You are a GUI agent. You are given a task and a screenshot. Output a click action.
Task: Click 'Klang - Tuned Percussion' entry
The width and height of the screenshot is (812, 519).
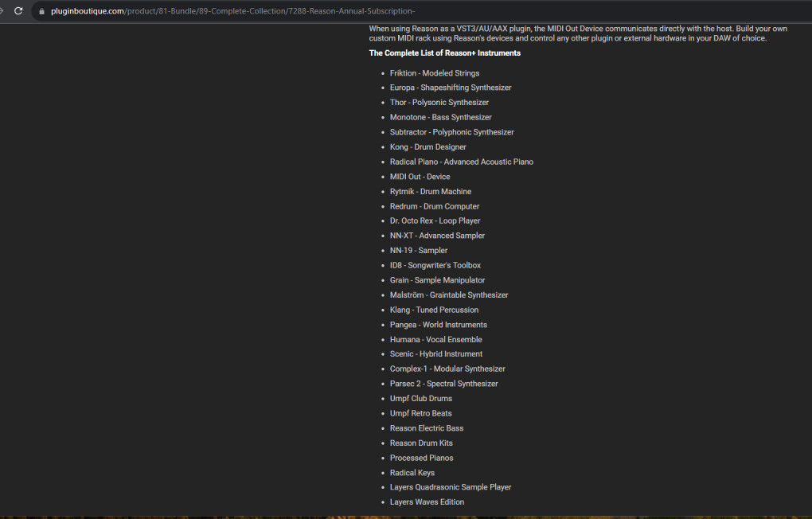pos(434,310)
